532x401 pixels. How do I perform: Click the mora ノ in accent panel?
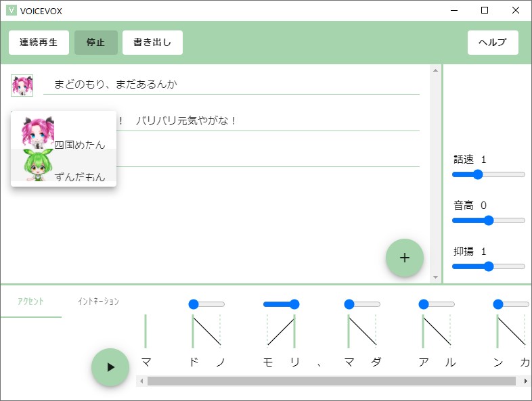coord(221,362)
